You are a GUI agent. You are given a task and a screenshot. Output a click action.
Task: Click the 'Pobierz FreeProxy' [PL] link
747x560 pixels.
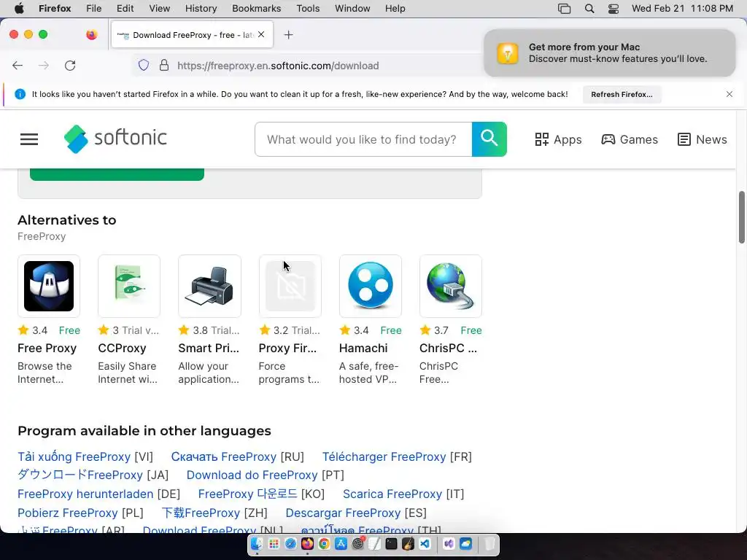68,513
